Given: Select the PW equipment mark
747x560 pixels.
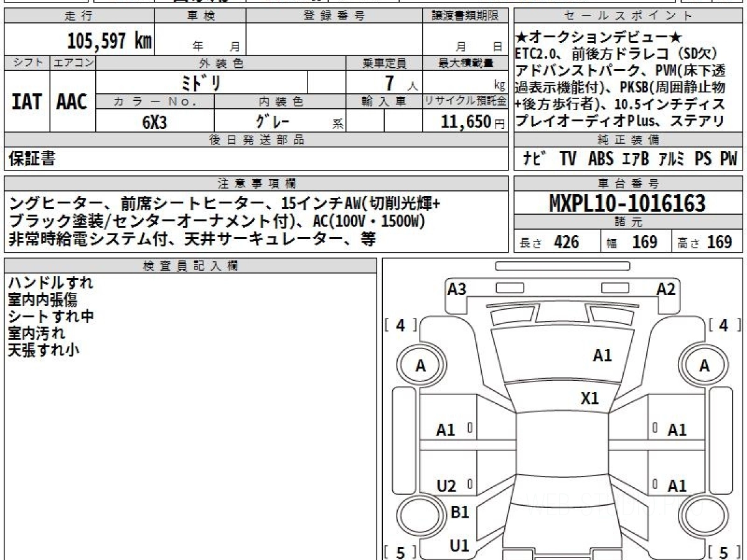Looking at the screenshot, I should click(728, 159).
